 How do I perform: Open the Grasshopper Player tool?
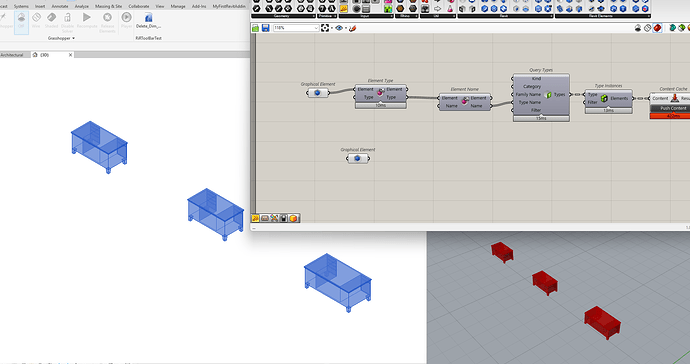(126, 18)
